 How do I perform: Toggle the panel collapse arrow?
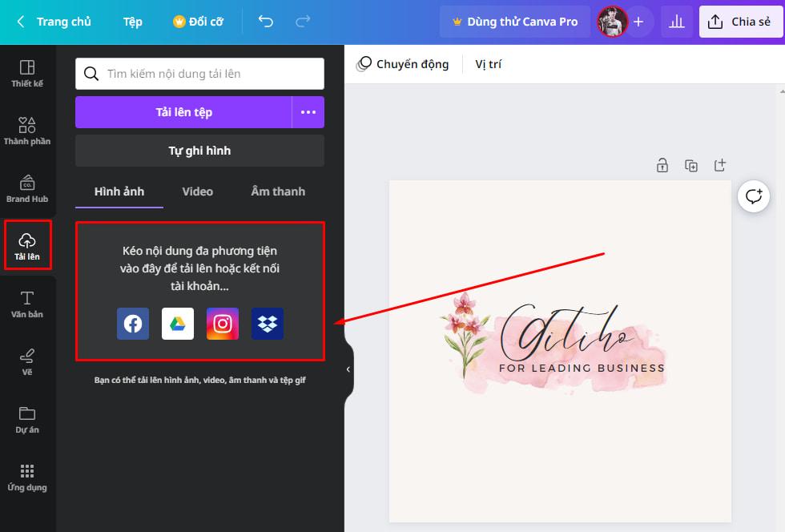[x=347, y=369]
